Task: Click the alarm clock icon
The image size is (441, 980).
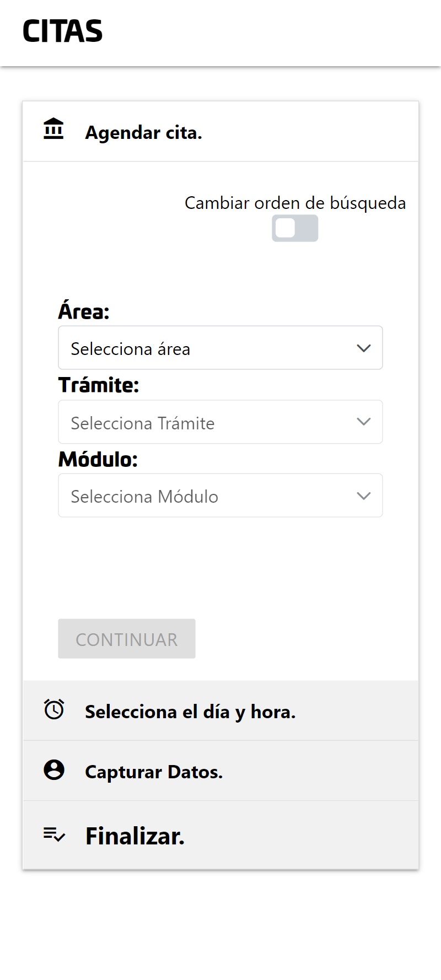Action: coord(54,709)
